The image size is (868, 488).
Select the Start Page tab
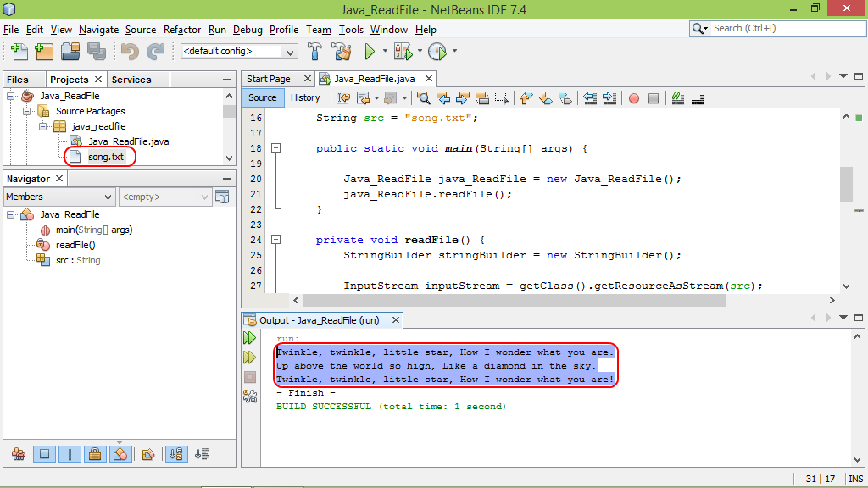(269, 79)
